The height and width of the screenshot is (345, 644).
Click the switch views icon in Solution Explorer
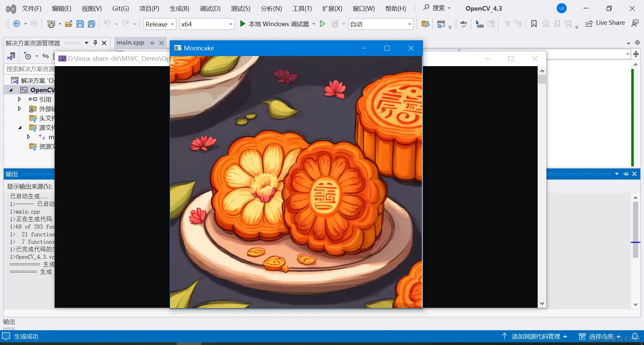[x=11, y=56]
